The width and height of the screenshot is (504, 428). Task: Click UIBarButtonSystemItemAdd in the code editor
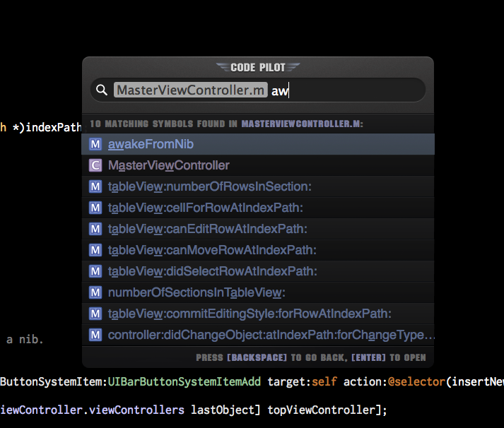[x=184, y=382]
